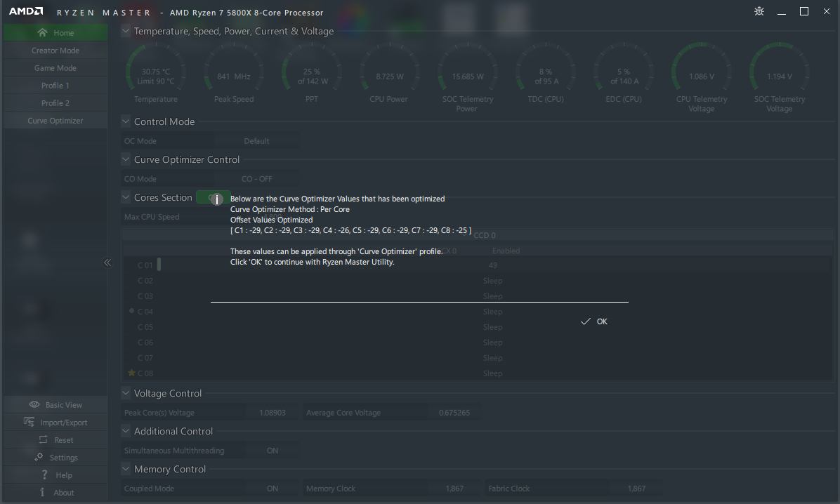Select core row C 07
Screen dimensions: 840x504
(478, 358)
